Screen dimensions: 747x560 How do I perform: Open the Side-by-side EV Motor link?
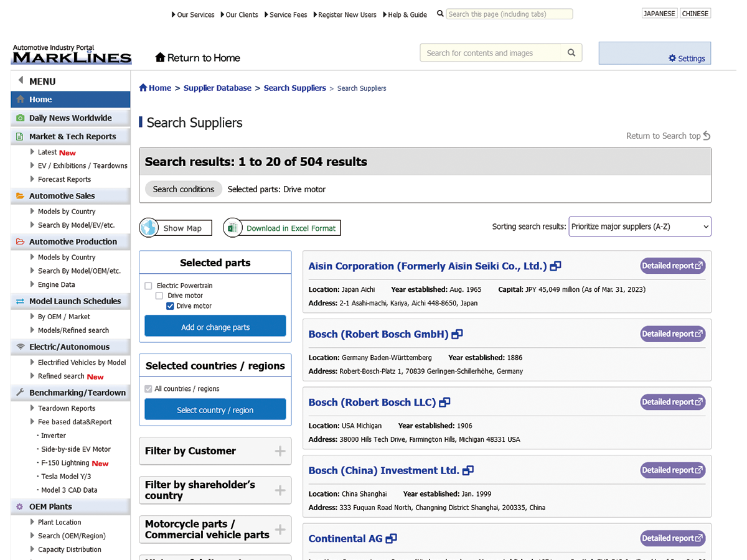[x=76, y=449]
